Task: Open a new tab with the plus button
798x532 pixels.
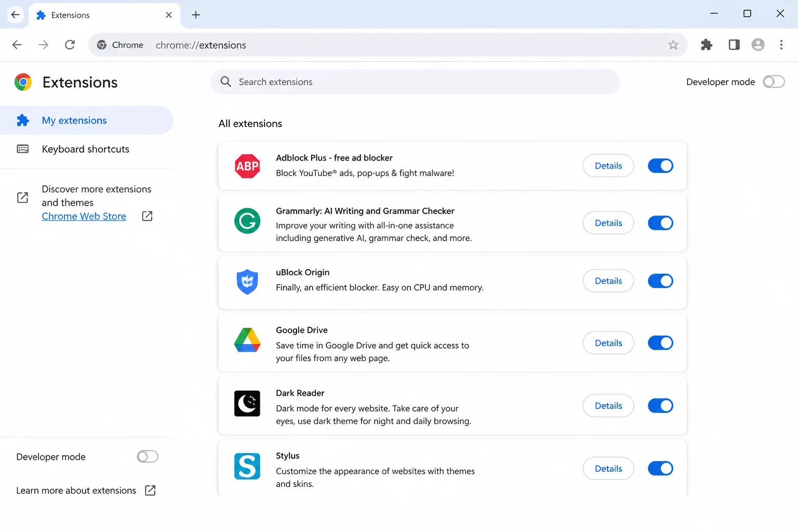Action: pos(196,15)
